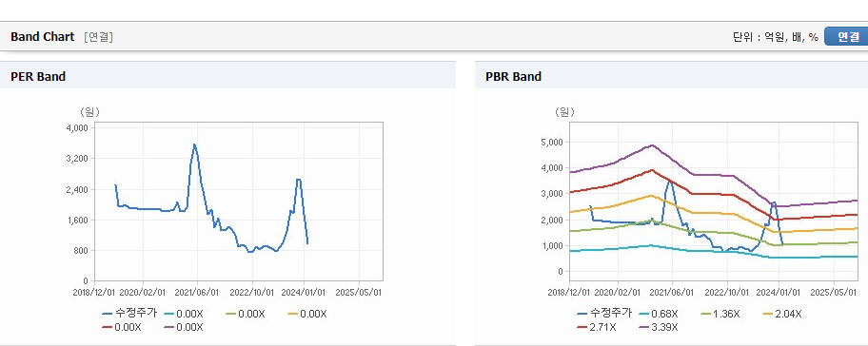Click the 1,000 y-axis label in PBR chart
This screenshot has height=346, width=868.
(x=552, y=246)
